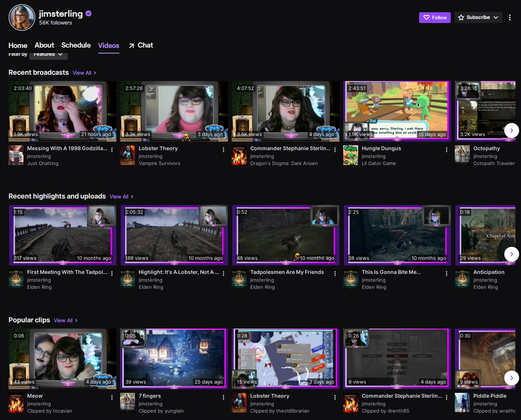Open options for Highlight: It's A Lobster video
The height and width of the screenshot is (420, 521).
(x=223, y=274)
